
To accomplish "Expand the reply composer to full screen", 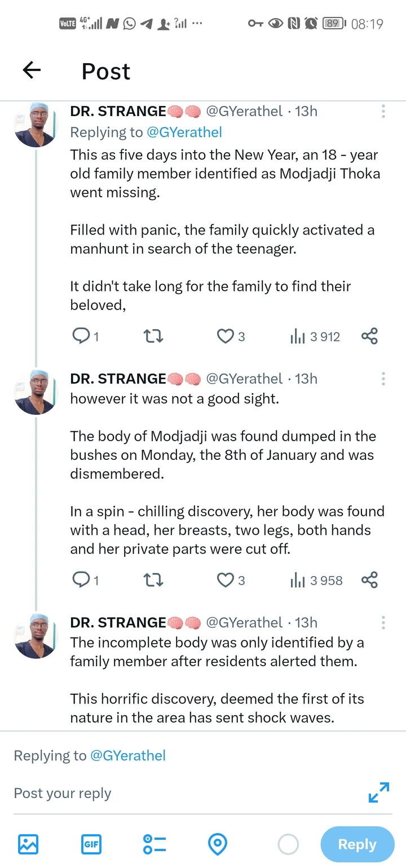I will (379, 792).
